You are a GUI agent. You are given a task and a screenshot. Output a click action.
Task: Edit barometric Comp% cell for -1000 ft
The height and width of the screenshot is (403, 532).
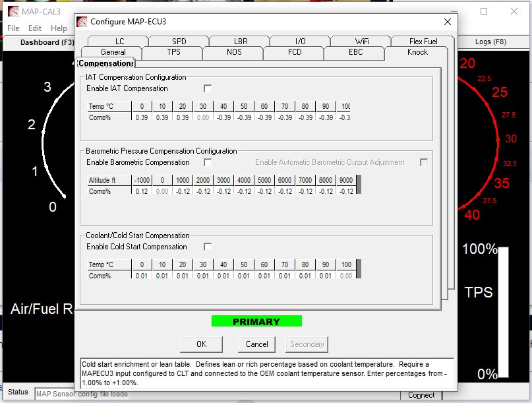coord(142,191)
